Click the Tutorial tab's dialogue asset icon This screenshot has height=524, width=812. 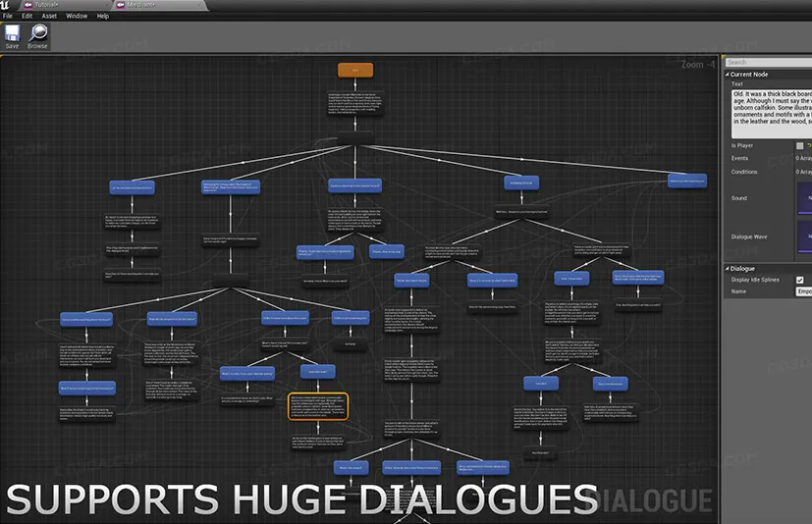pos(27,5)
